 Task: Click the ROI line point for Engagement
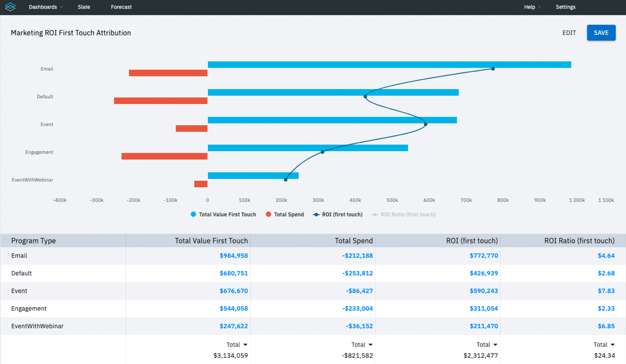click(x=323, y=152)
